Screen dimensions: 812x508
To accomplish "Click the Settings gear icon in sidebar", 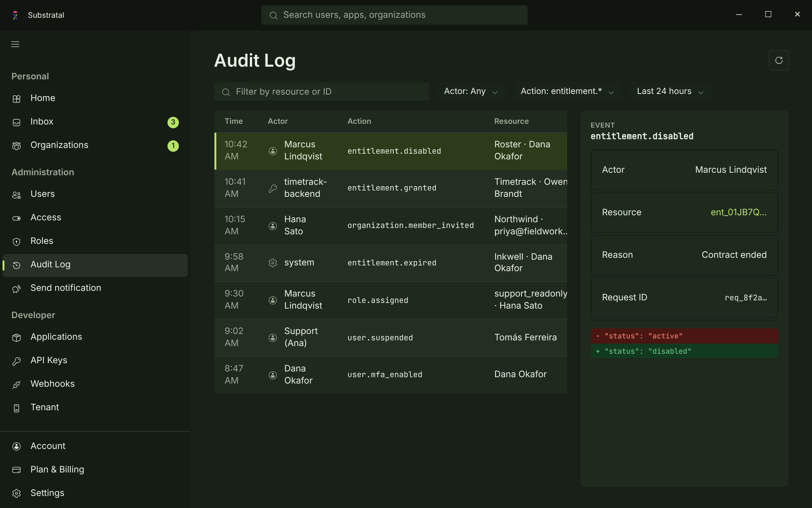I will coord(16,493).
